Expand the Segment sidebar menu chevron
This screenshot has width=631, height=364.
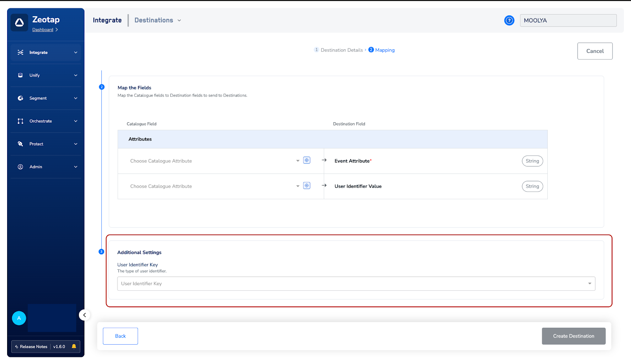[x=76, y=98]
